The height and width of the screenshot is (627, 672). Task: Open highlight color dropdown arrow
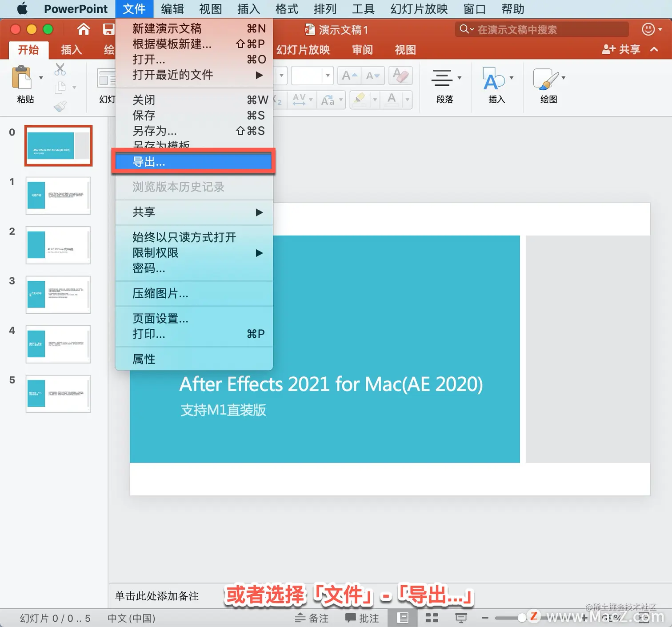tap(375, 100)
